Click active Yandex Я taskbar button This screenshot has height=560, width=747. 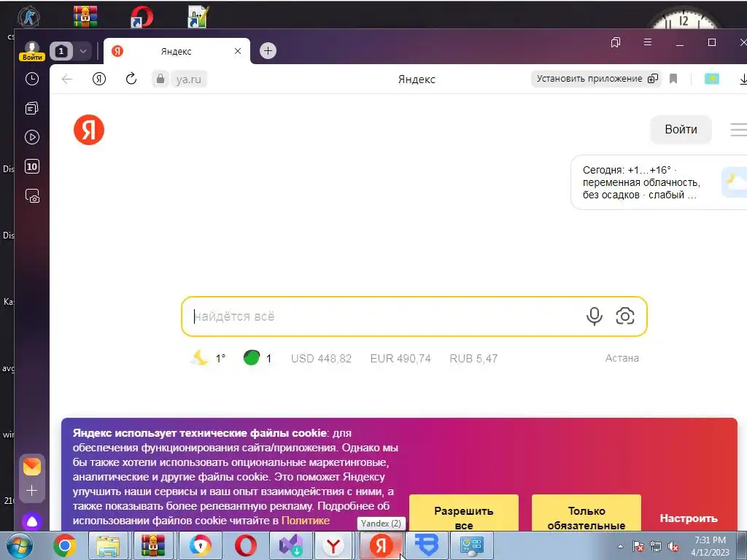381,545
